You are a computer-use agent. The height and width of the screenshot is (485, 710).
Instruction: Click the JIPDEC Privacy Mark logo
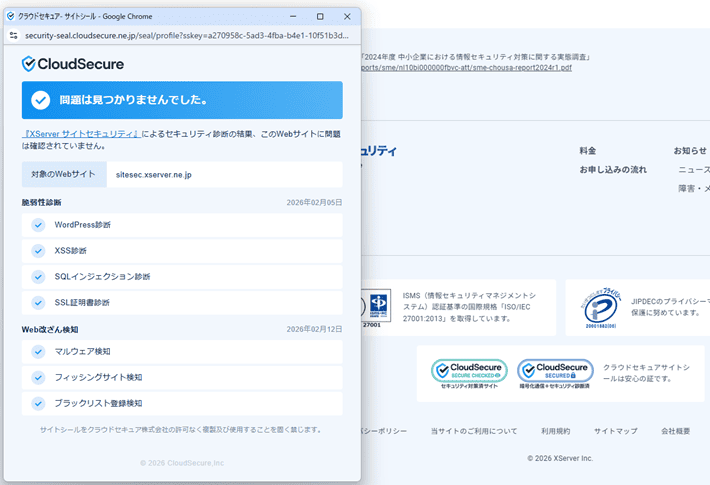pos(604,311)
